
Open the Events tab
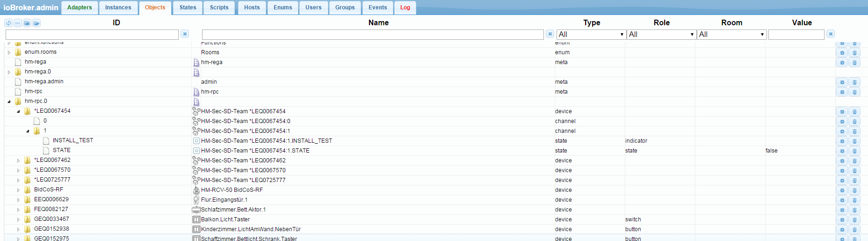378,7
